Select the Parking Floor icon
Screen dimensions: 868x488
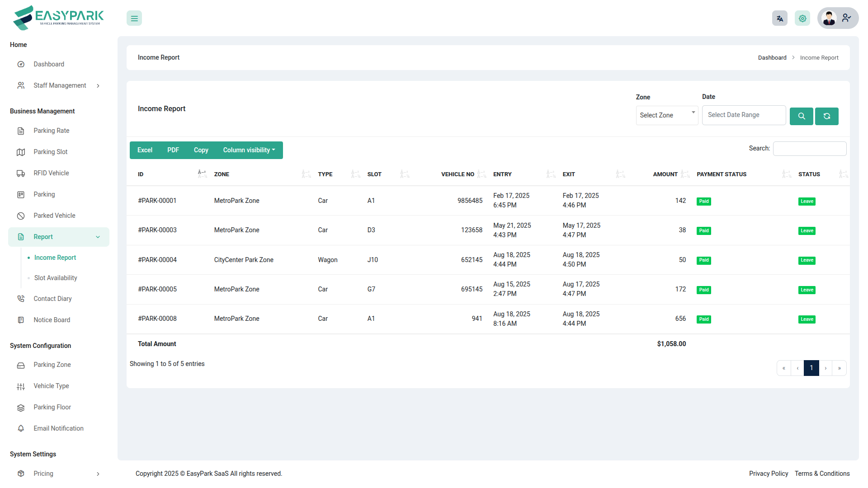[x=21, y=407]
